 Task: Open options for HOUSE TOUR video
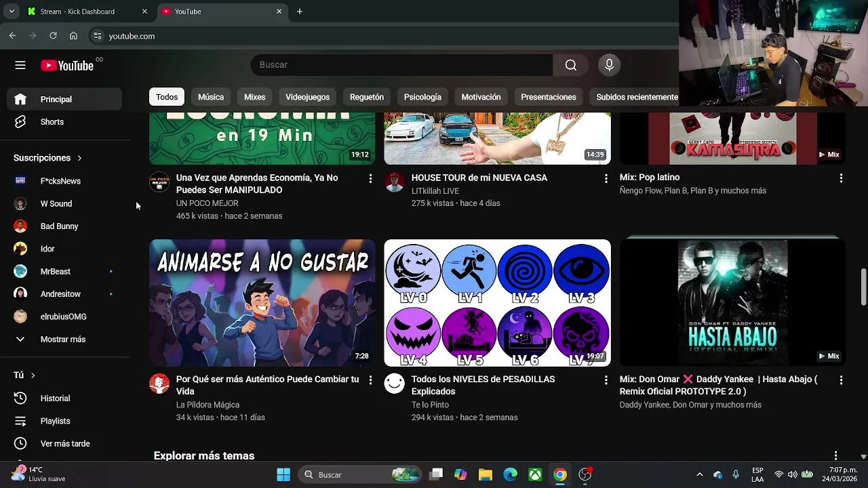[x=606, y=178]
